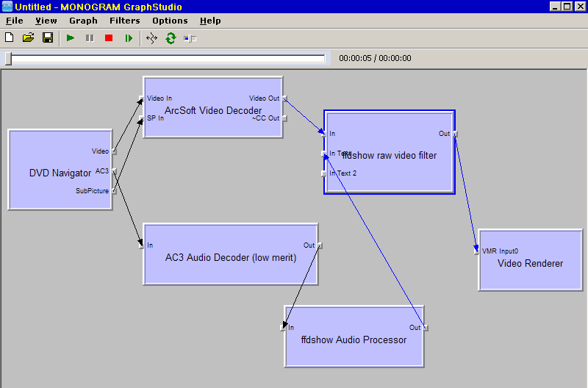The height and width of the screenshot is (388, 588).
Task: Click the SP In pin on ArcSoft decoder
Action: pyautogui.click(x=141, y=118)
